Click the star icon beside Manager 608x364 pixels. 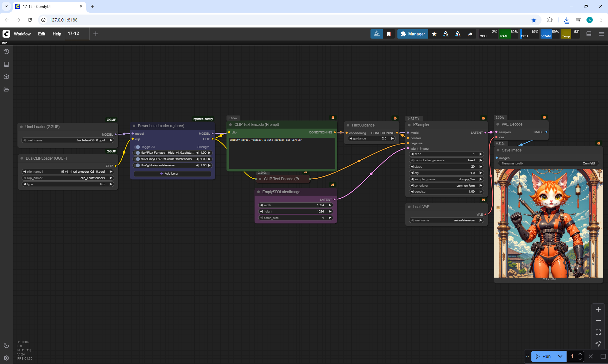click(434, 34)
